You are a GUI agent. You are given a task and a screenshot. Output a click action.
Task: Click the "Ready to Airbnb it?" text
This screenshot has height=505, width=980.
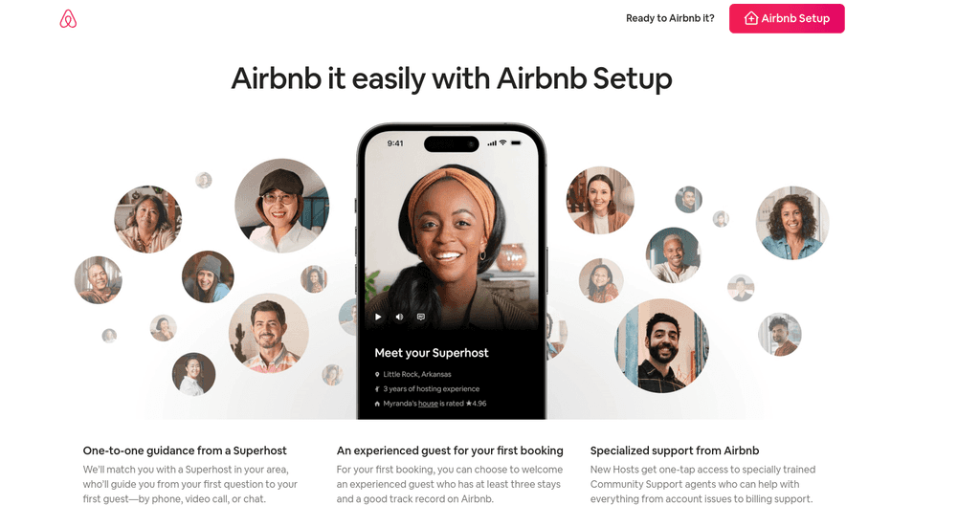coord(670,18)
